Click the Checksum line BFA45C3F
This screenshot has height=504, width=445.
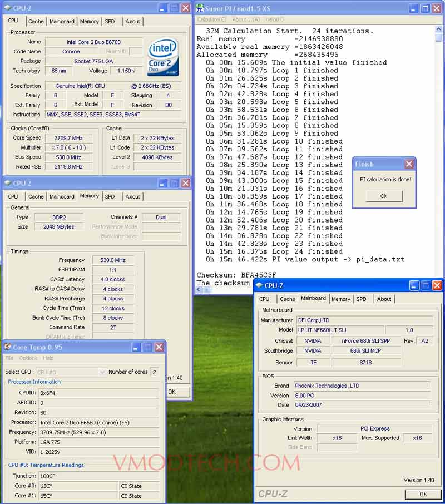point(236,275)
